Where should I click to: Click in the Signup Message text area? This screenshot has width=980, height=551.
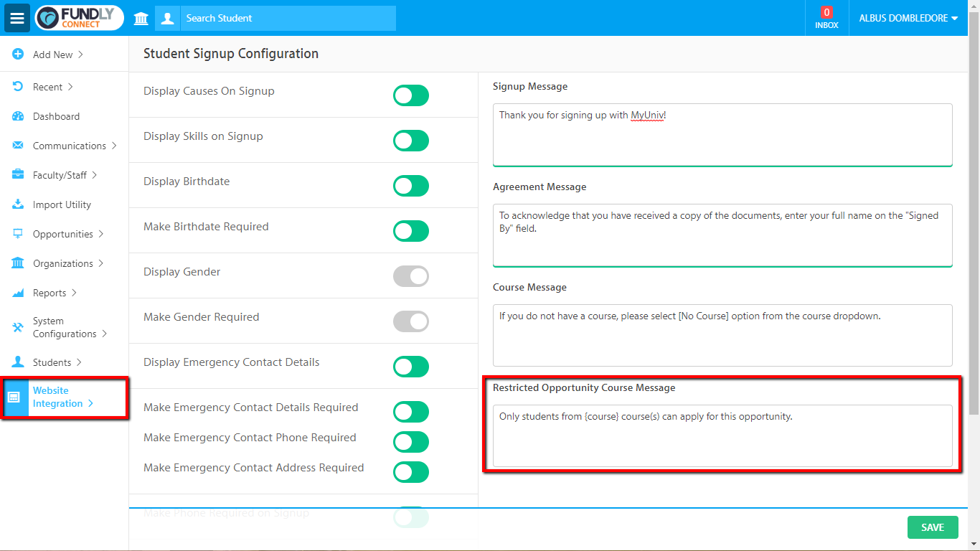(x=722, y=135)
